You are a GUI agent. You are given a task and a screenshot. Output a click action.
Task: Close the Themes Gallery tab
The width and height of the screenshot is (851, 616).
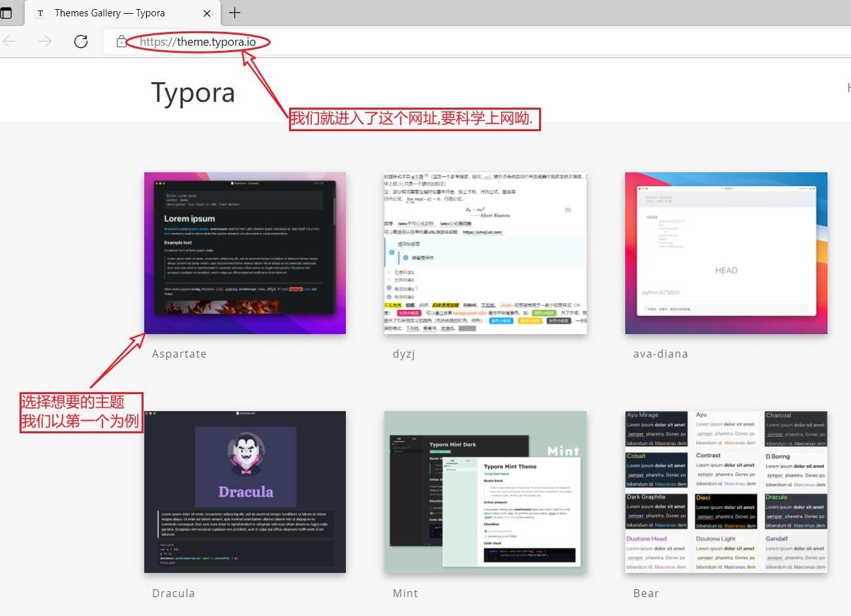(x=207, y=12)
